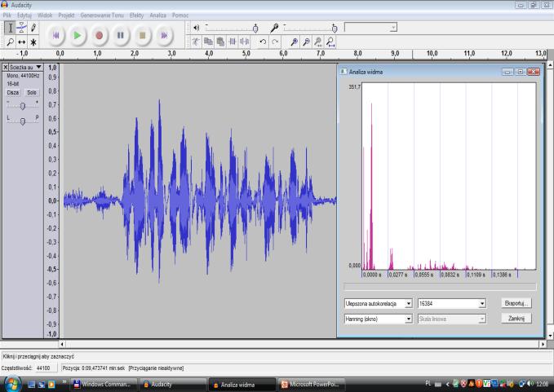The height and width of the screenshot is (392, 554).
Task: Open the Plik menu
Action: pyautogui.click(x=7, y=15)
